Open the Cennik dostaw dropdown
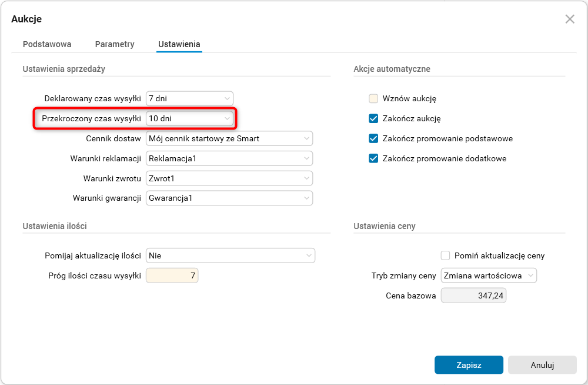Screen dimensions: 588x385 pos(229,139)
